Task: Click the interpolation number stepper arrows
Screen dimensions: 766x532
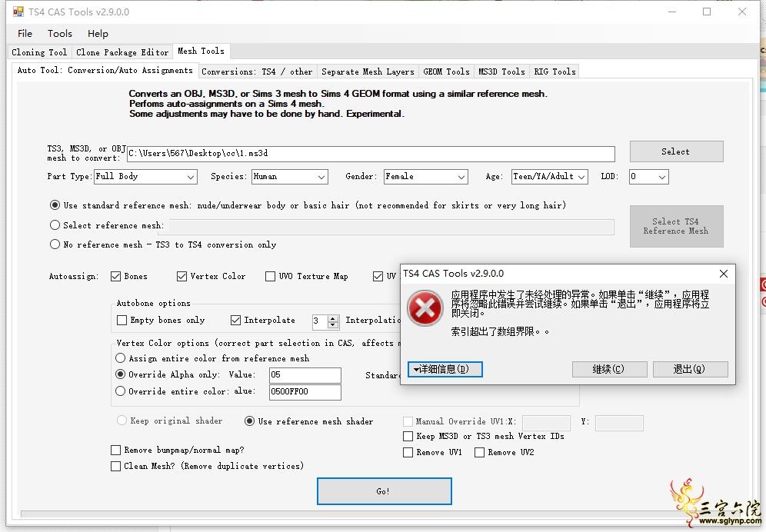Action: (x=333, y=321)
